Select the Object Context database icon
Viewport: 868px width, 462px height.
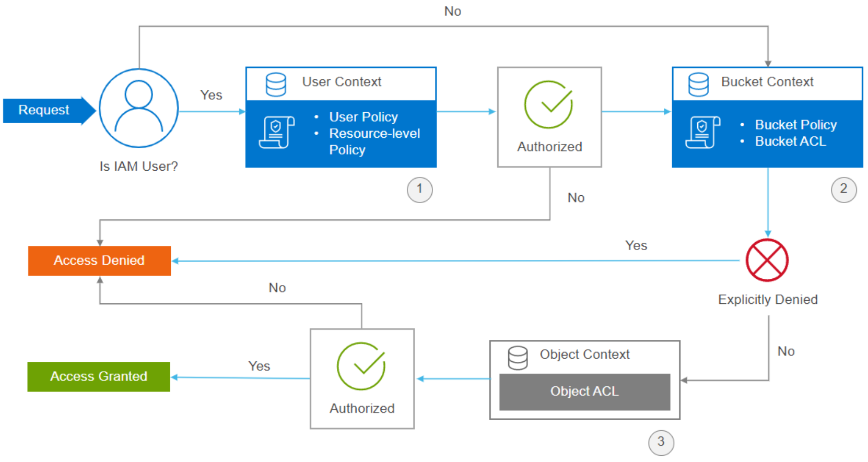(x=518, y=358)
